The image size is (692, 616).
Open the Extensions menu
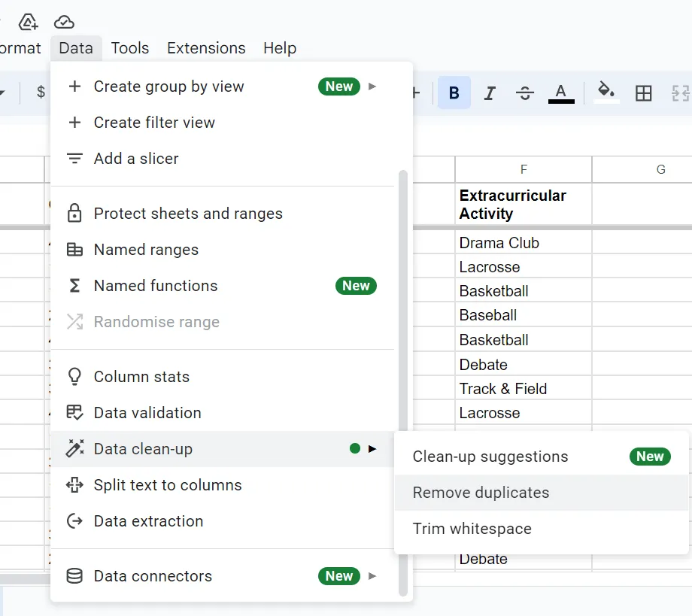click(x=206, y=47)
